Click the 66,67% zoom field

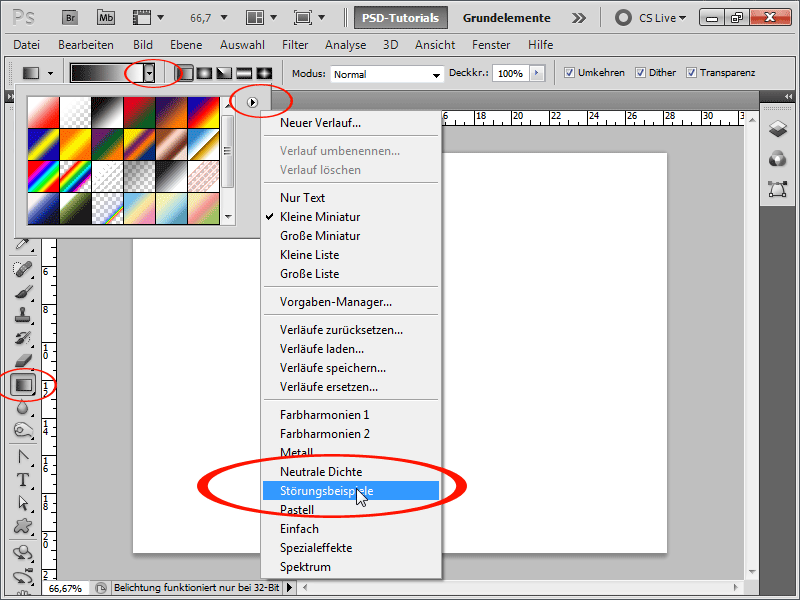click(65, 588)
